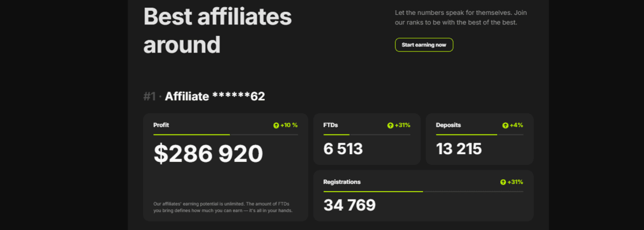Select the 13 215 deposits value
The height and width of the screenshot is (230, 644).
(x=459, y=149)
